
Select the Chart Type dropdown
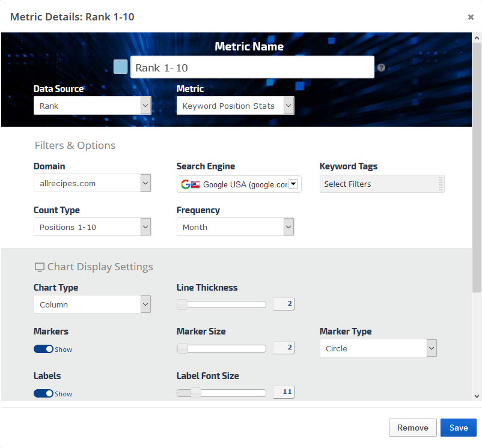[x=92, y=304]
